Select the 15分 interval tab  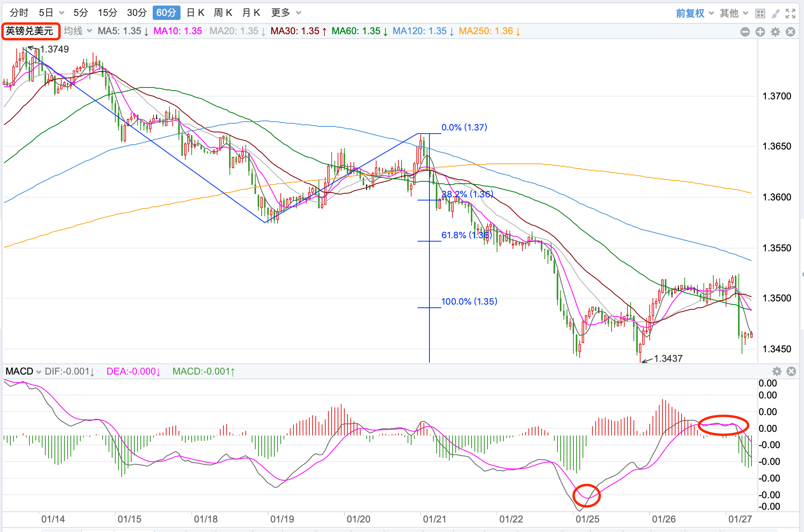[107, 13]
